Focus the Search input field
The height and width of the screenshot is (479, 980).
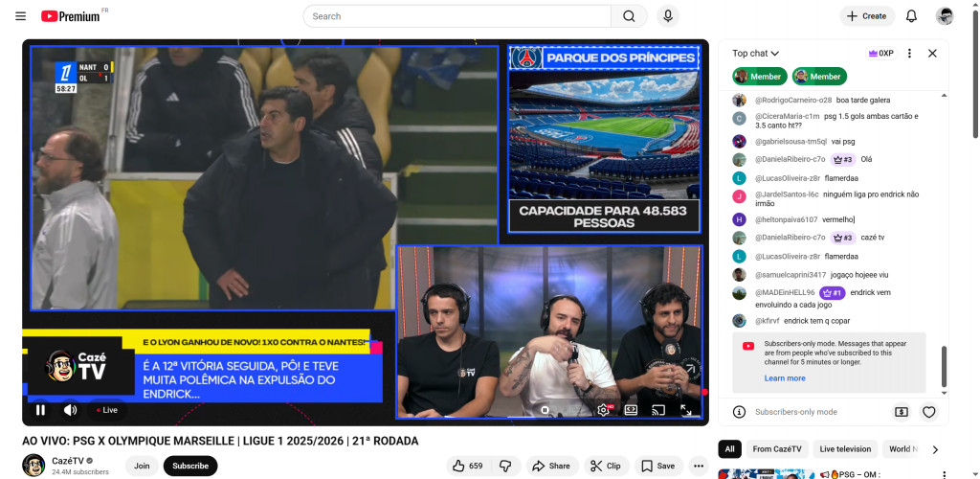(x=457, y=16)
